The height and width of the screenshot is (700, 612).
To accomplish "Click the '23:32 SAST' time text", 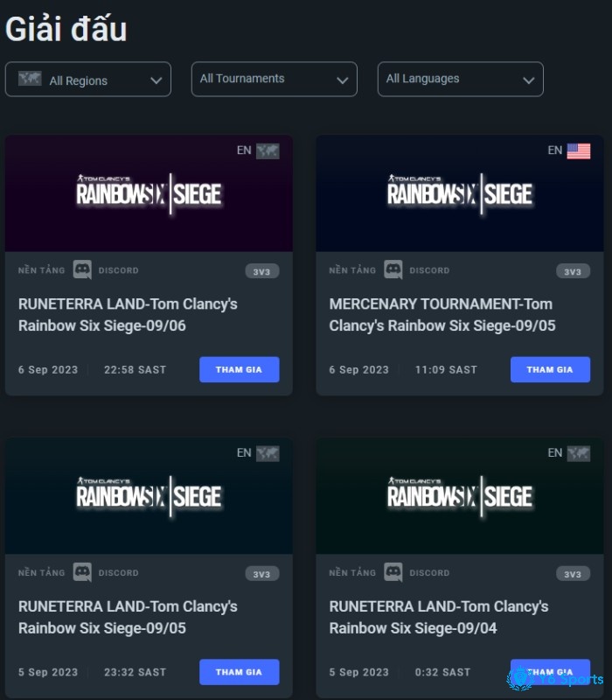I will (x=136, y=672).
